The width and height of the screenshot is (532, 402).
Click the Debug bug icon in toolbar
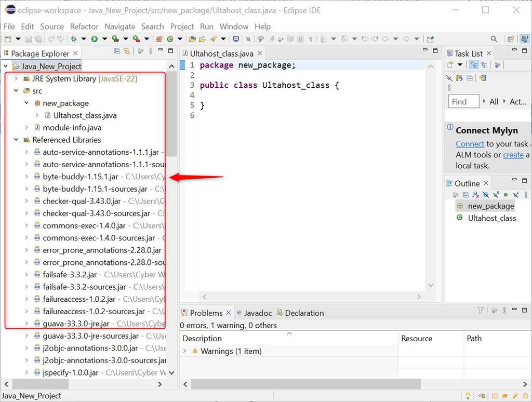[74, 39]
